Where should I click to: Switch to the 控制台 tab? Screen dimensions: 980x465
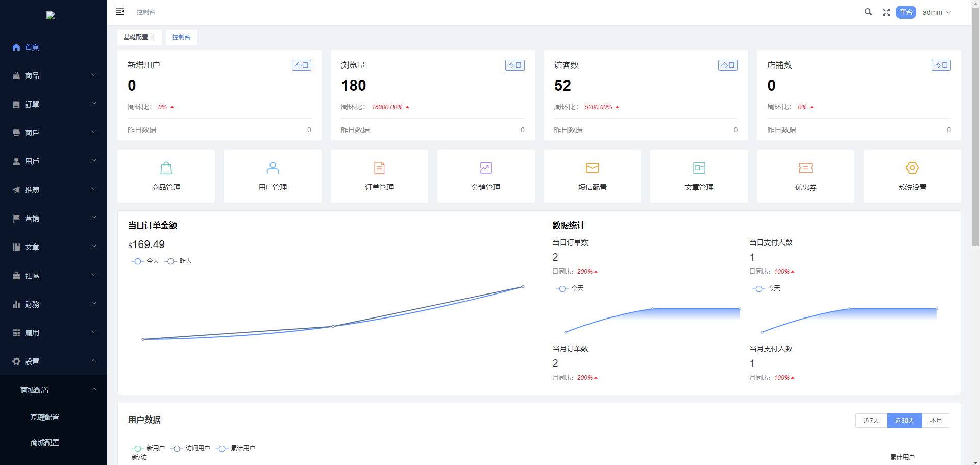click(181, 37)
